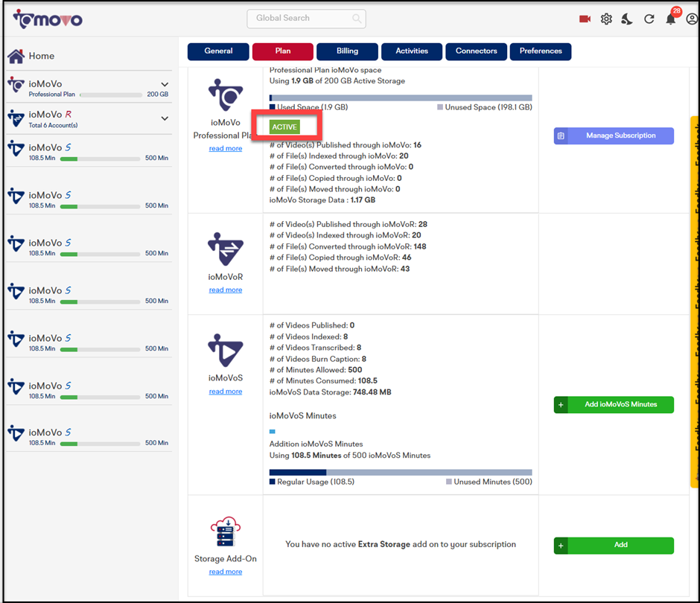Click the Active Storage usage bar

[x=401, y=98]
